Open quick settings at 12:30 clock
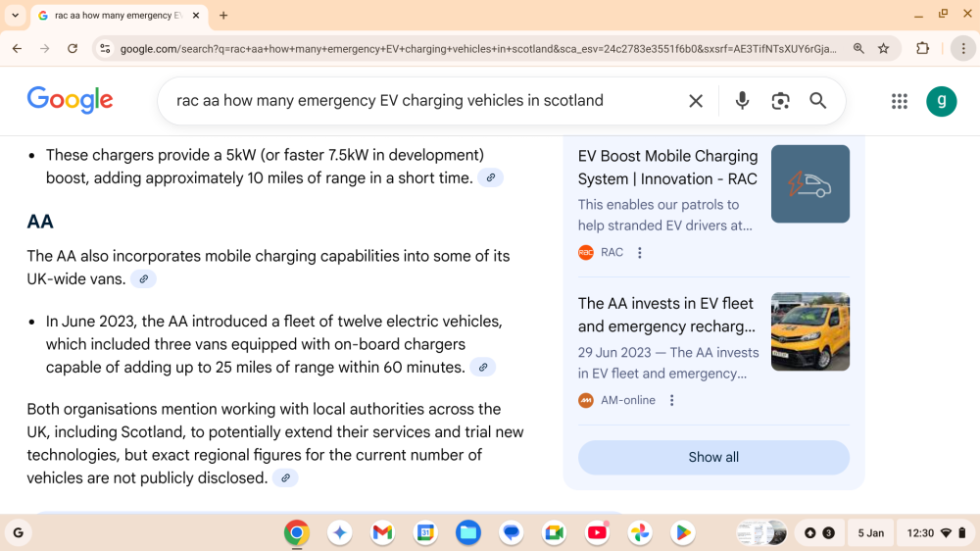This screenshot has height=551, width=980. 936,533
